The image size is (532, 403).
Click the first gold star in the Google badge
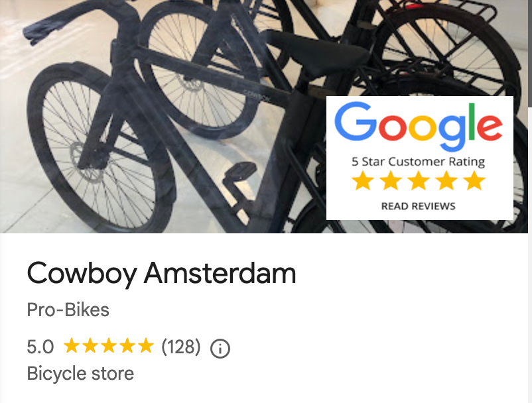363,180
